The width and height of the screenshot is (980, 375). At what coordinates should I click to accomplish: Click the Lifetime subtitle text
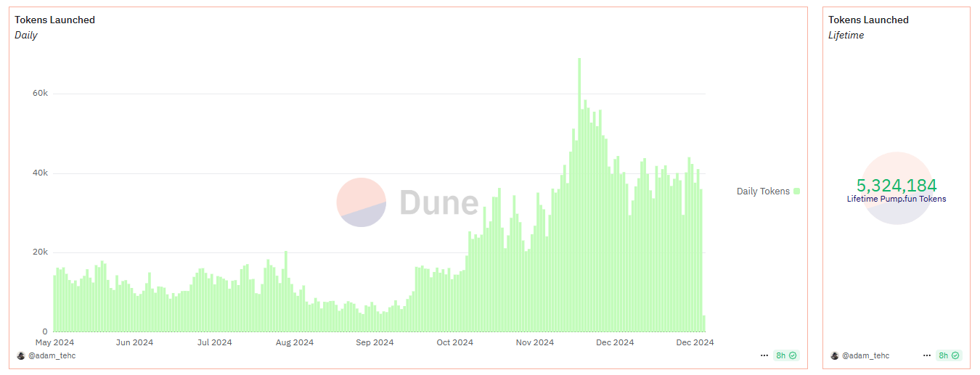click(x=846, y=35)
